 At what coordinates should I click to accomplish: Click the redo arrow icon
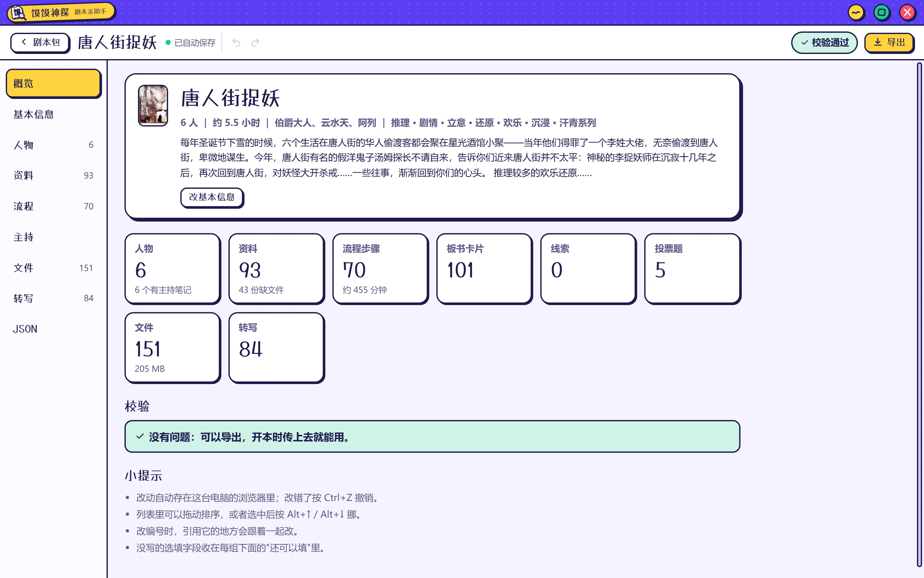click(x=255, y=42)
